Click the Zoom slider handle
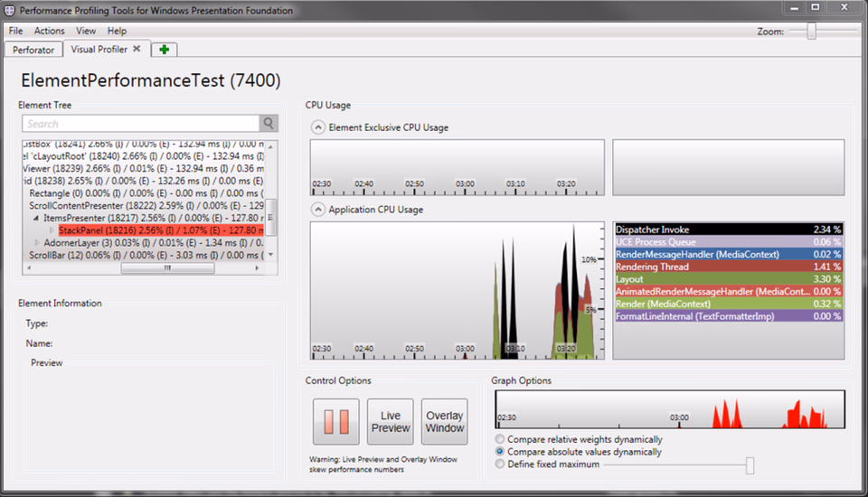This screenshot has width=868, height=497. coord(812,31)
